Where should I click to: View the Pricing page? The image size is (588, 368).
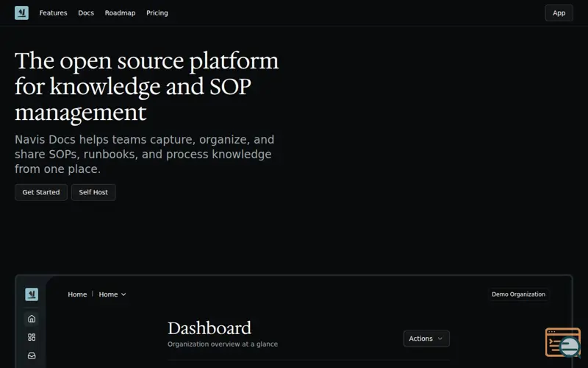[x=157, y=13]
